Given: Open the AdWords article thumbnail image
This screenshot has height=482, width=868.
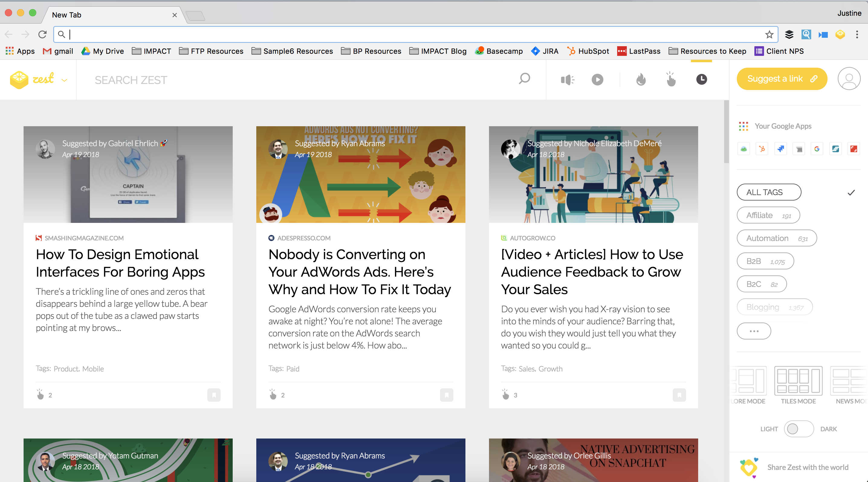Looking at the screenshot, I should 361,174.
